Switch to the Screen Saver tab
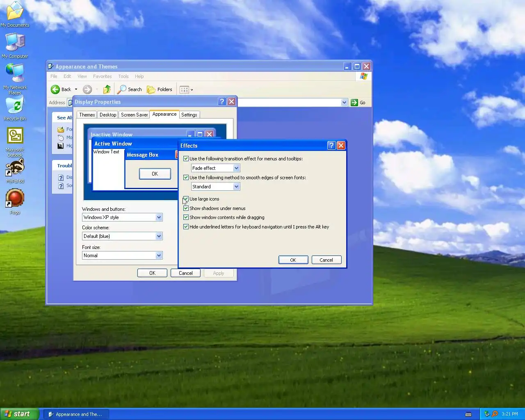525x420 pixels. [134, 115]
